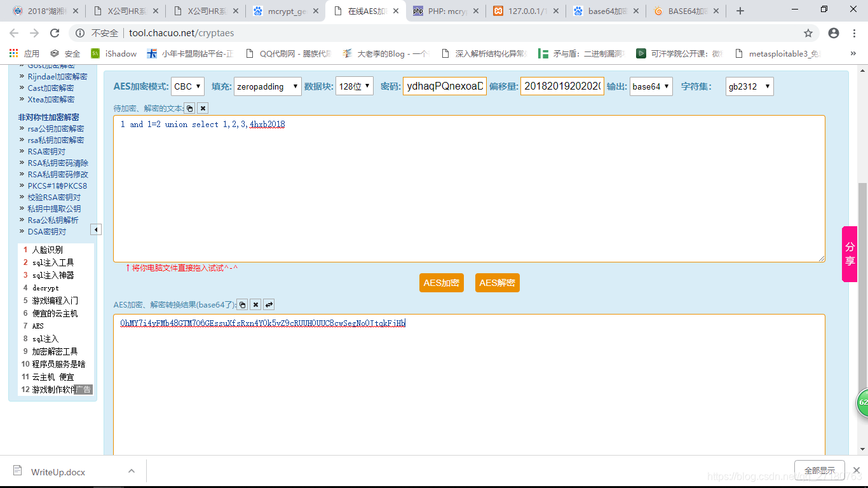868x488 pixels.
Task: Open the QQ代刷网 bookmark
Action: 288,53
